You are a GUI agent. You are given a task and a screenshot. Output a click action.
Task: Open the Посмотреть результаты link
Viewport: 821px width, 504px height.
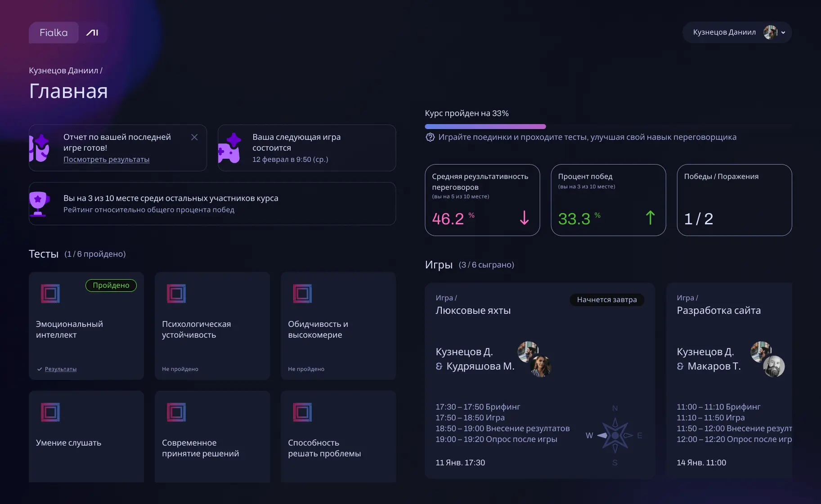coord(106,159)
